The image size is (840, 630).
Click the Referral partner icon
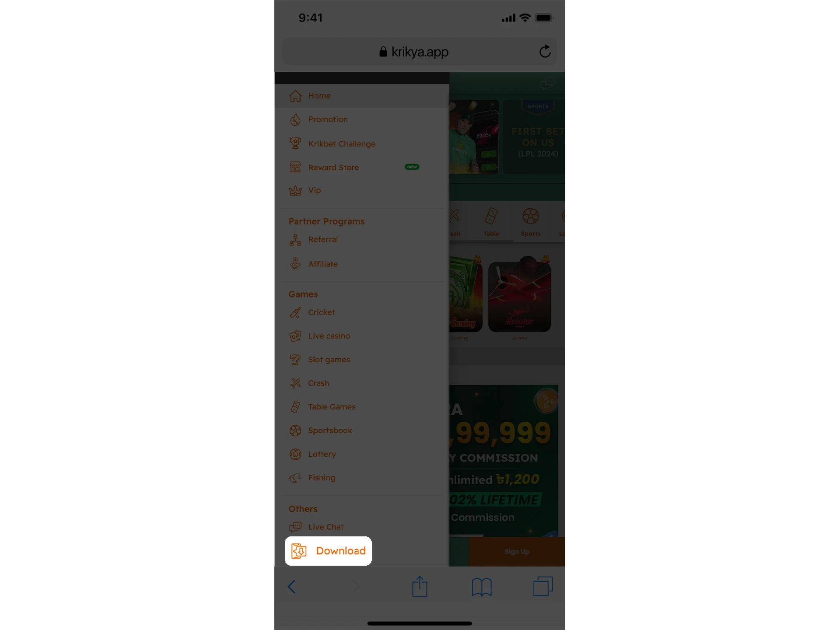296,239
